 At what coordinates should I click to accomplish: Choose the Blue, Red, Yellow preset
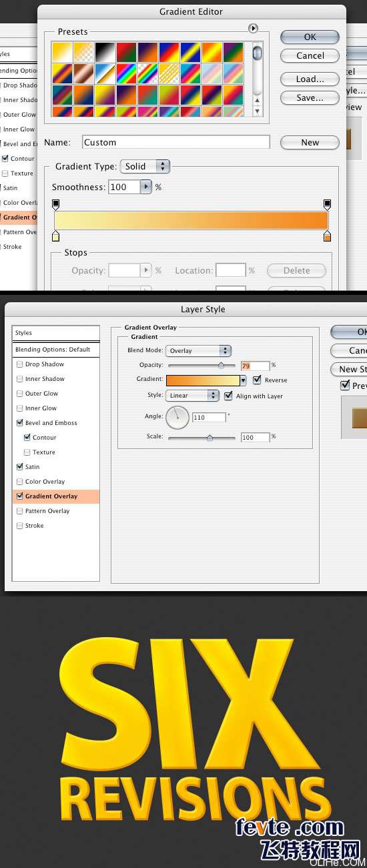pos(169,52)
